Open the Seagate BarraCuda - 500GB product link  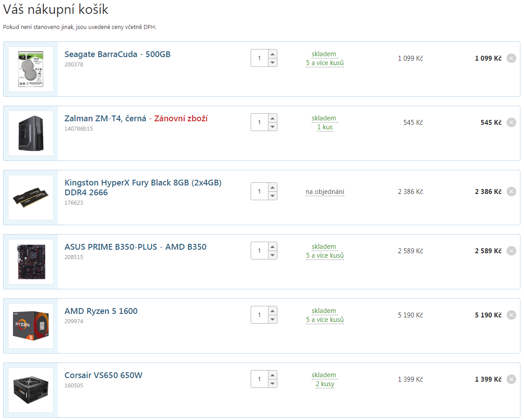pyautogui.click(x=117, y=54)
